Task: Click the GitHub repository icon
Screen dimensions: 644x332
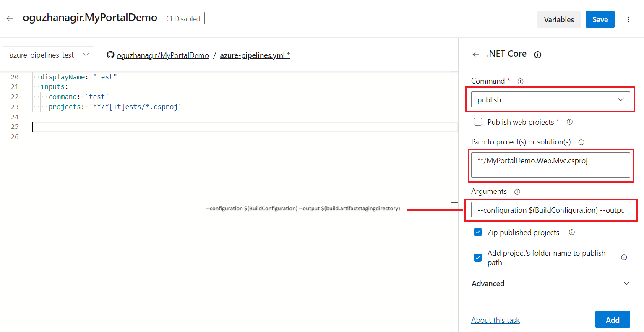Action: (x=110, y=55)
